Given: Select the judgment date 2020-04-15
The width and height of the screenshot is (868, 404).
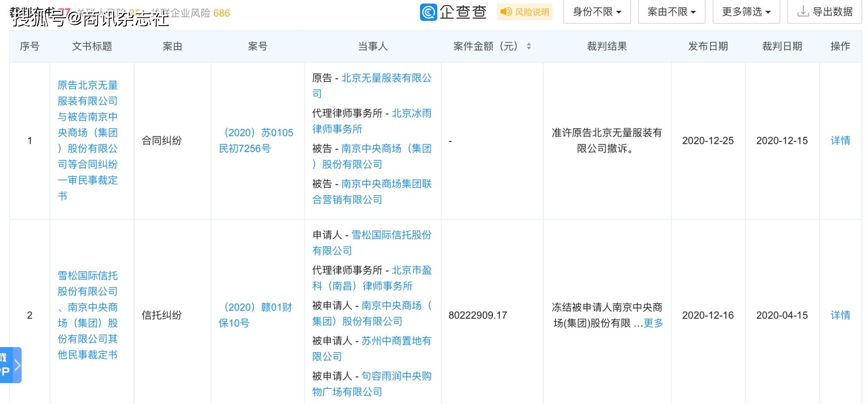Looking at the screenshot, I should click(x=782, y=315).
